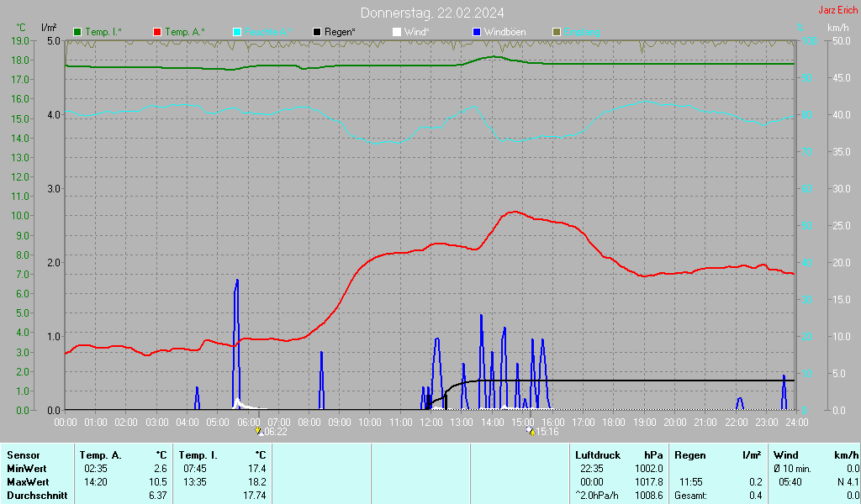
Task: Click the 18:00 mark on time axis
Action: (614, 422)
